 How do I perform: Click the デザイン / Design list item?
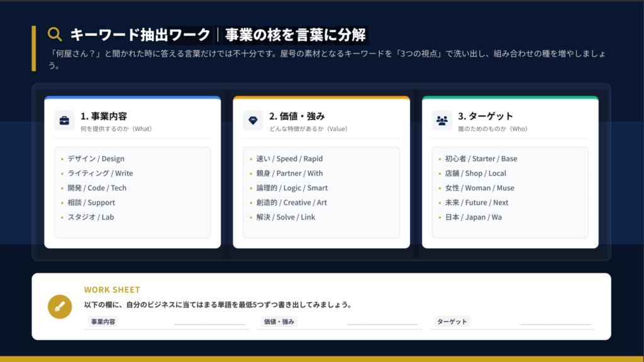[x=96, y=159]
